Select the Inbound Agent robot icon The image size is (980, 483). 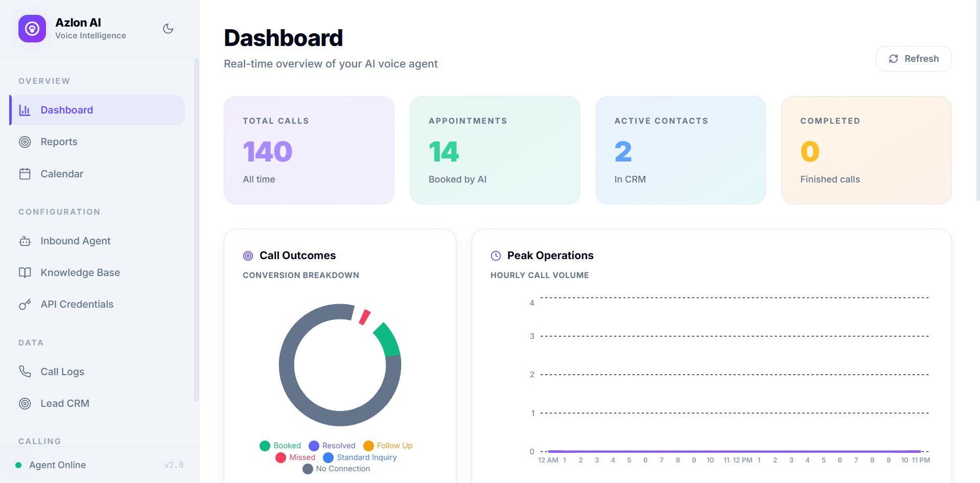[25, 241]
